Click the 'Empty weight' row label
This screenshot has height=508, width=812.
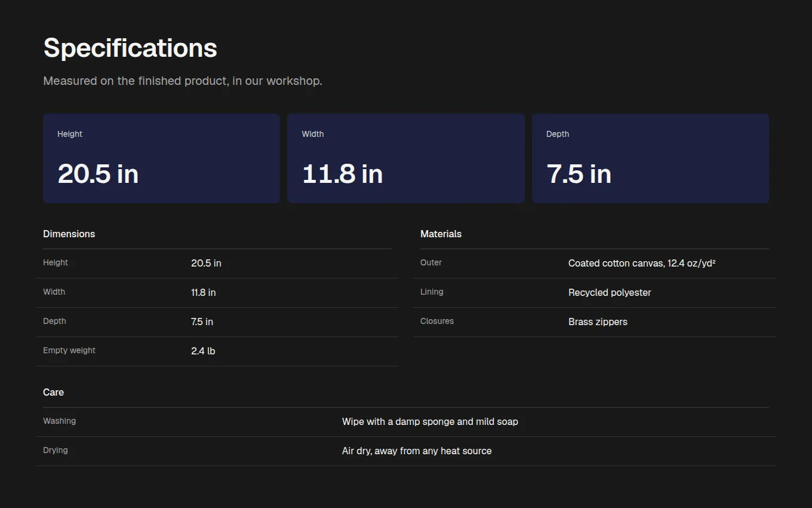tap(69, 350)
